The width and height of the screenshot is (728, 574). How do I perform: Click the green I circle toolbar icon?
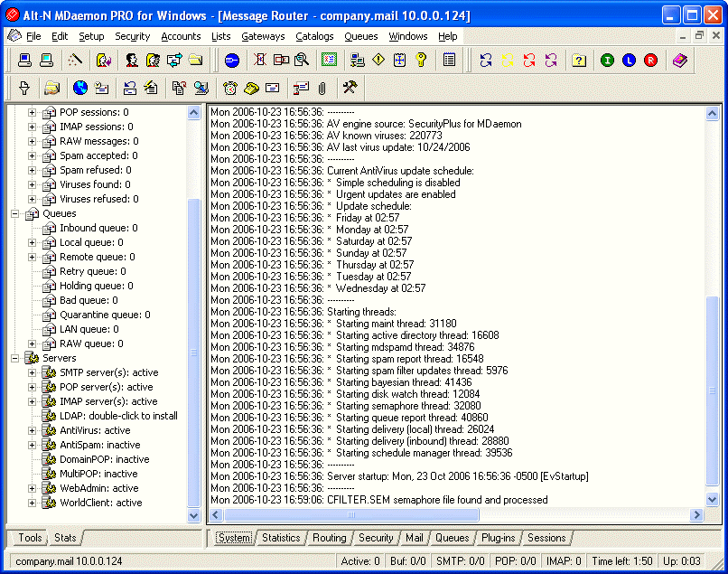point(607,61)
